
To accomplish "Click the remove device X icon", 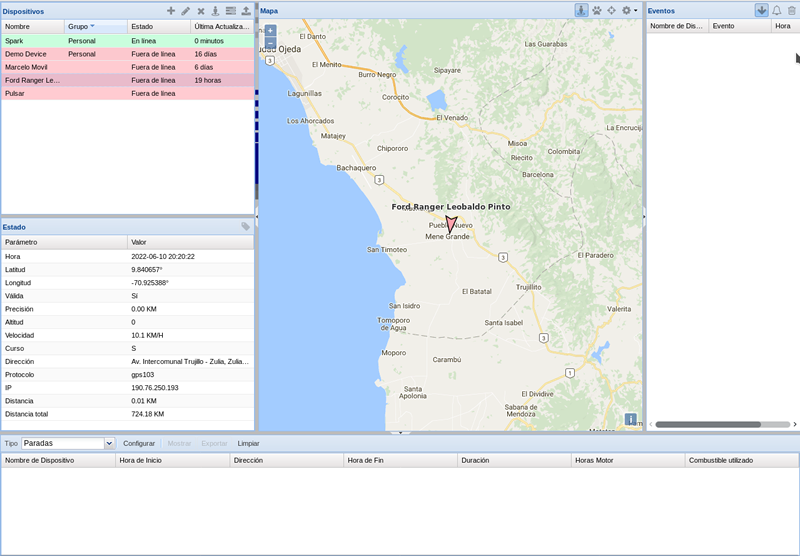I will [x=200, y=10].
